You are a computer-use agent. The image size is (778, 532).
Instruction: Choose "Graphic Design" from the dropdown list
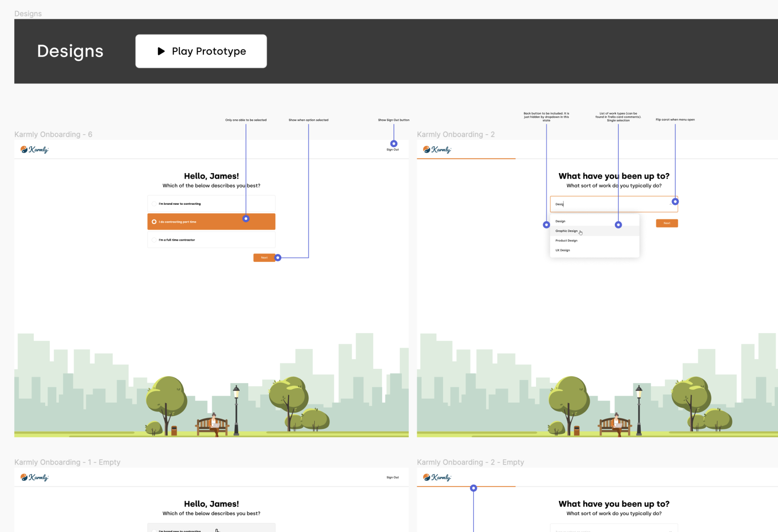pyautogui.click(x=595, y=231)
